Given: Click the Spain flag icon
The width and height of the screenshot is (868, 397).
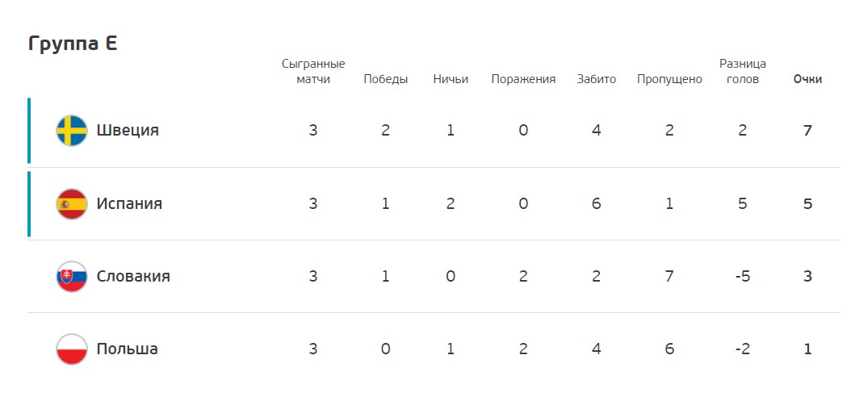Looking at the screenshot, I should (x=72, y=204).
